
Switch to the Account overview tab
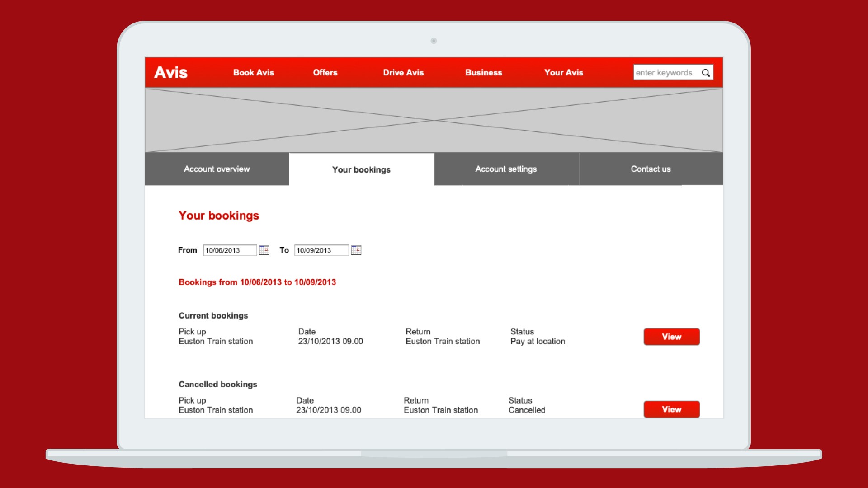pos(217,169)
